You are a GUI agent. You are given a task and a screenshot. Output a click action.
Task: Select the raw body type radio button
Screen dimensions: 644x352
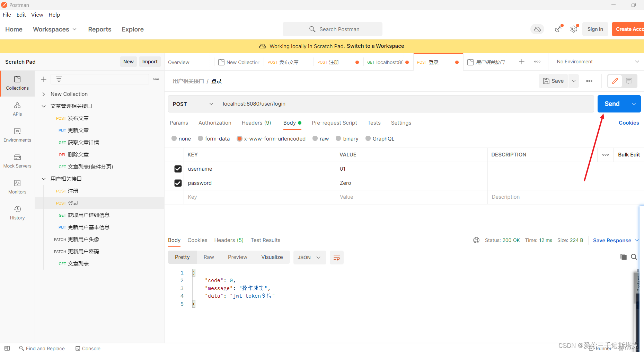pos(315,138)
